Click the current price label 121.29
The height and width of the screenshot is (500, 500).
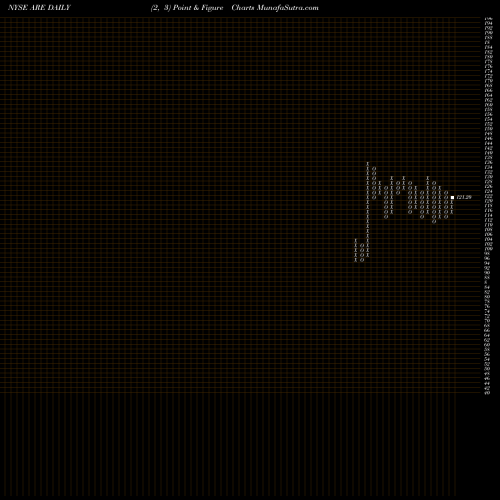click(464, 197)
